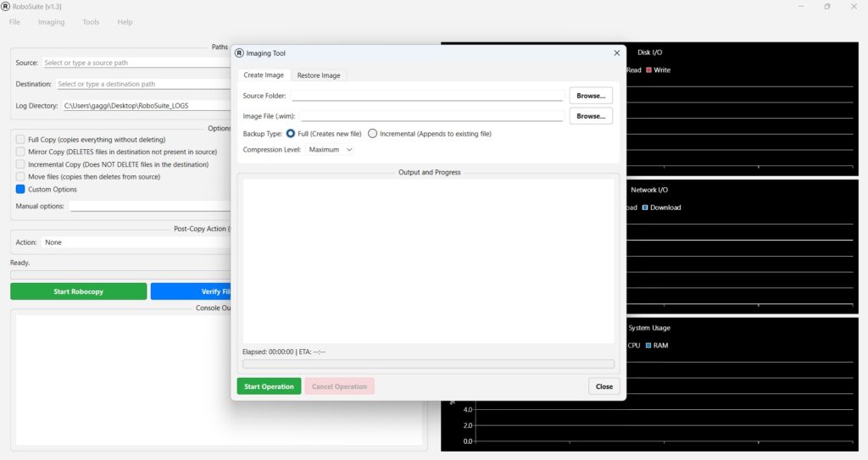Enable the Mirror Copy checkbox
868x460 pixels.
point(20,152)
